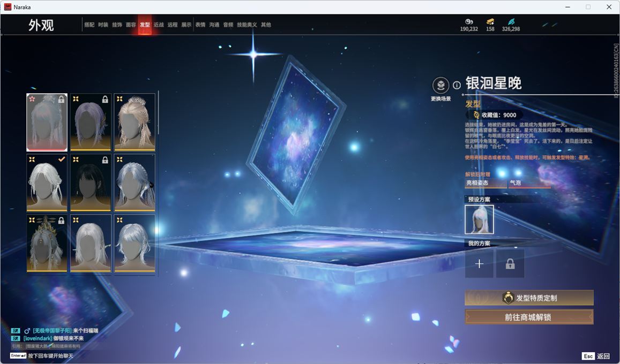Click the locked scheme slot under 我的方案

click(510, 264)
